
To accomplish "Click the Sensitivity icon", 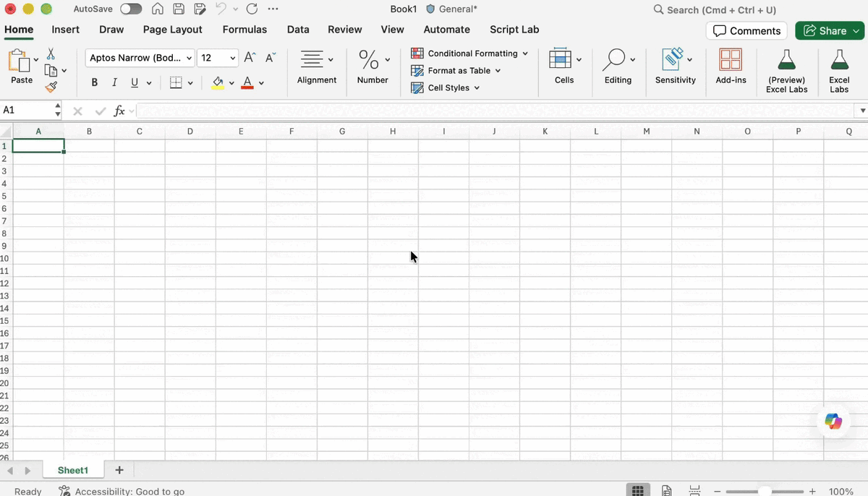I will [673, 59].
